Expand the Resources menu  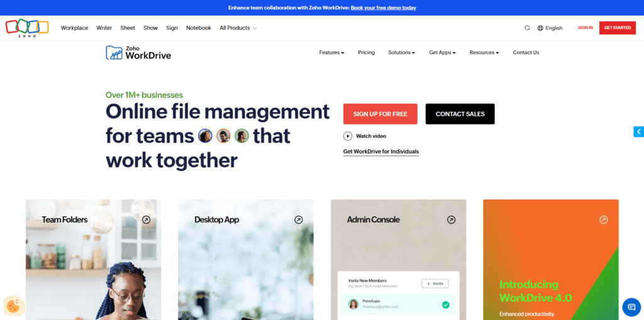pos(484,53)
